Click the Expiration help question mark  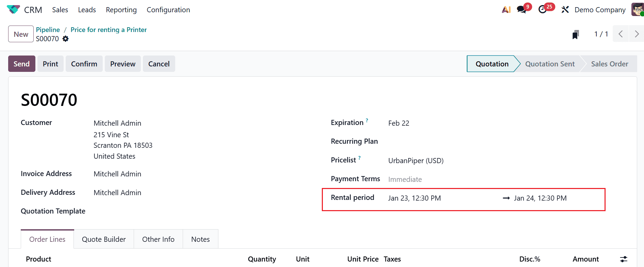point(367,120)
